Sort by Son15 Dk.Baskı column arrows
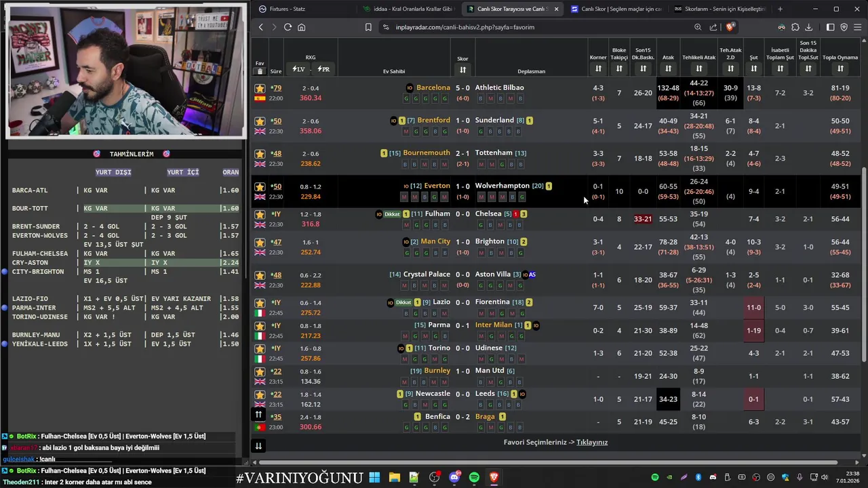The width and height of the screenshot is (868, 488). 643,68
